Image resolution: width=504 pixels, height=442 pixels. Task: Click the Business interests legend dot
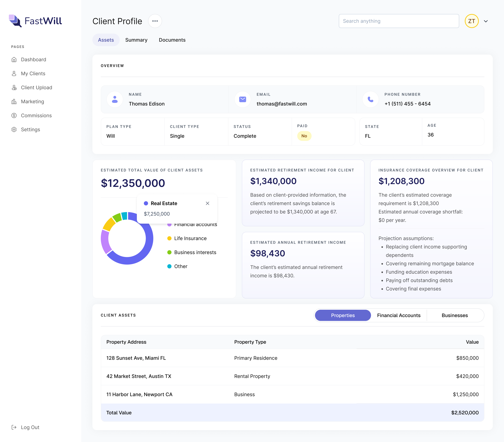(169, 252)
